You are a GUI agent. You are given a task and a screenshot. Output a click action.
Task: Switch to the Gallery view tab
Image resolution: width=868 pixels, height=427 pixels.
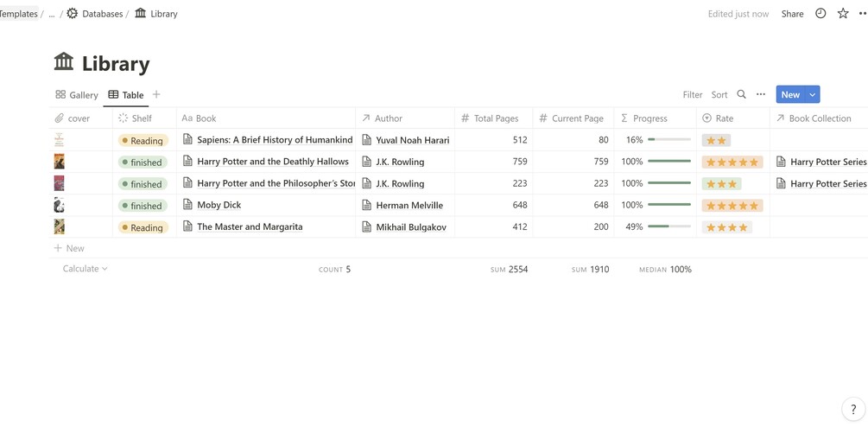pyautogui.click(x=77, y=95)
